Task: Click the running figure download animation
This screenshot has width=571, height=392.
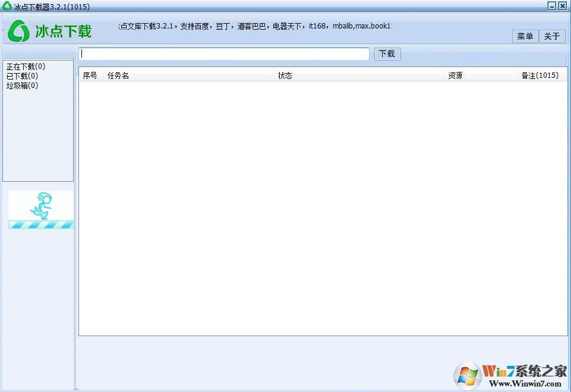Action: [42, 205]
